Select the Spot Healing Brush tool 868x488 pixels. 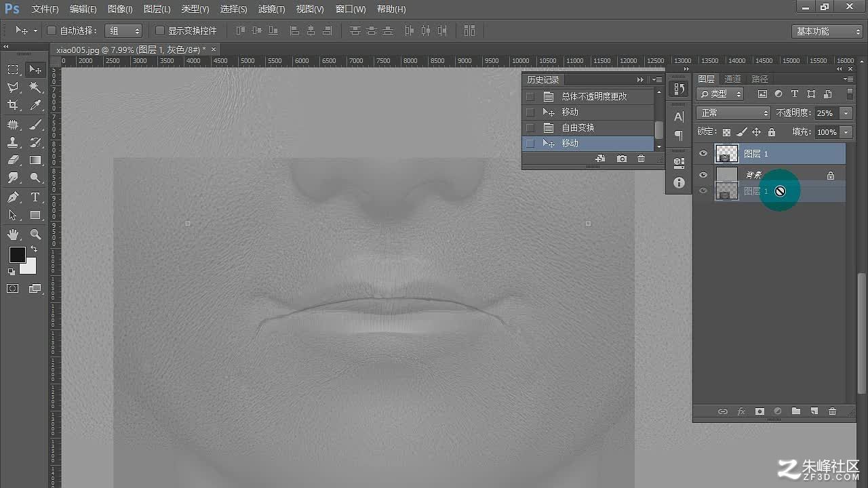(13, 125)
